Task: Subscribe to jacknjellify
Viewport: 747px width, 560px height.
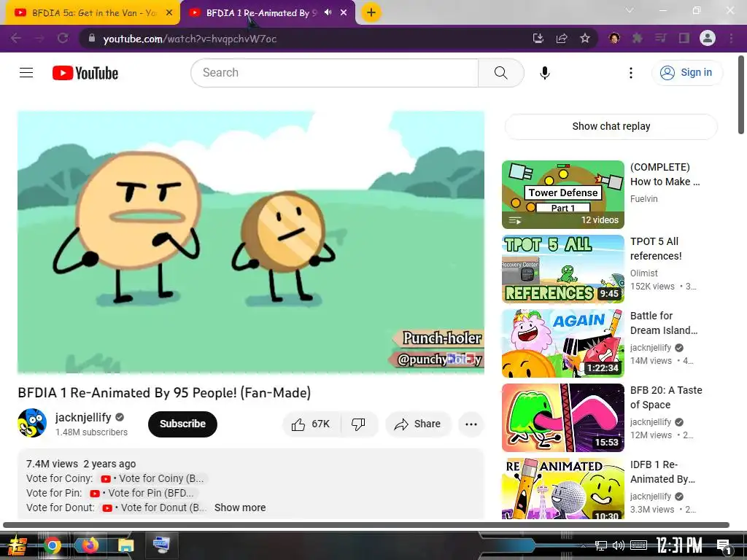Action: coord(182,424)
